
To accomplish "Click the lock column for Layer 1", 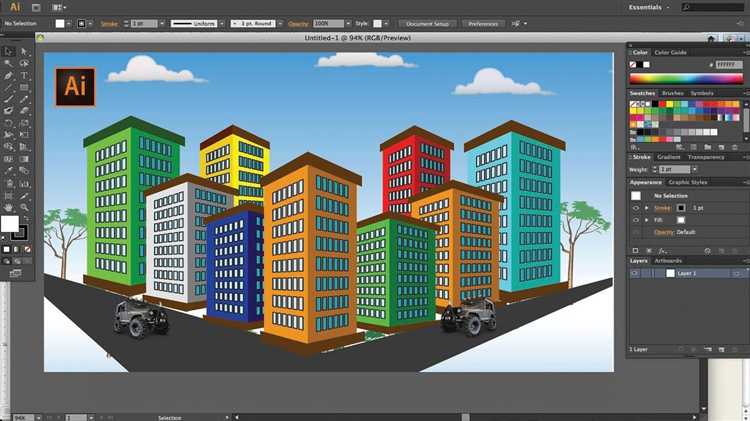I will point(645,273).
